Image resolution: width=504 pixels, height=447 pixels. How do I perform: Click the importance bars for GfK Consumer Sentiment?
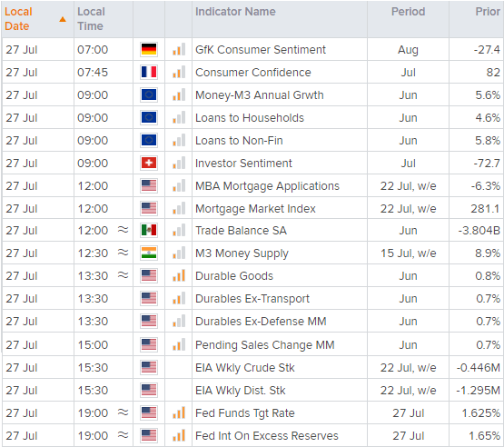coord(179,49)
